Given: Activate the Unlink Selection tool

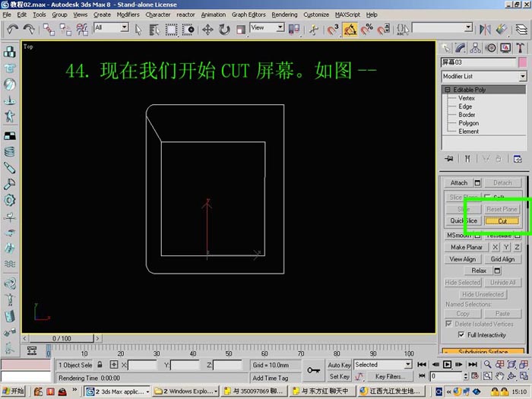Looking at the screenshot, I should pyautogui.click(x=65, y=30).
